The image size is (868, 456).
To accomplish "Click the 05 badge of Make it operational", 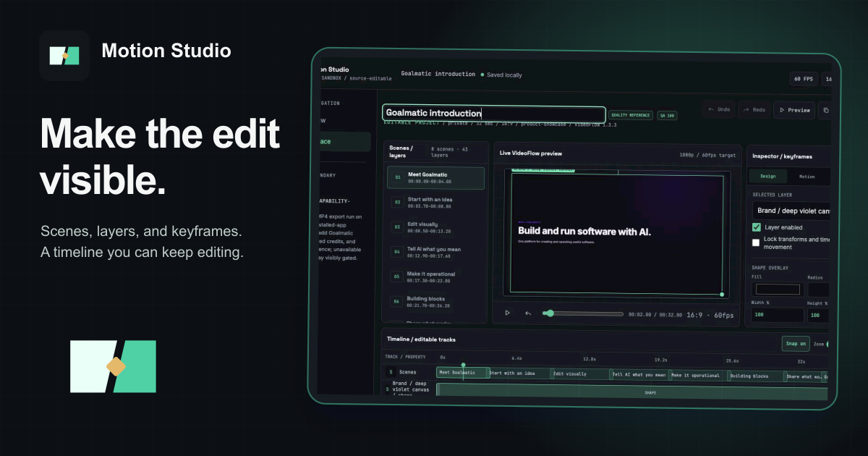I will 397,276.
